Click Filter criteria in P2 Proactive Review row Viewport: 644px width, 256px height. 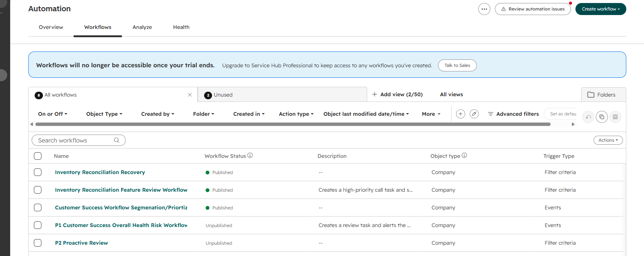(x=560, y=243)
